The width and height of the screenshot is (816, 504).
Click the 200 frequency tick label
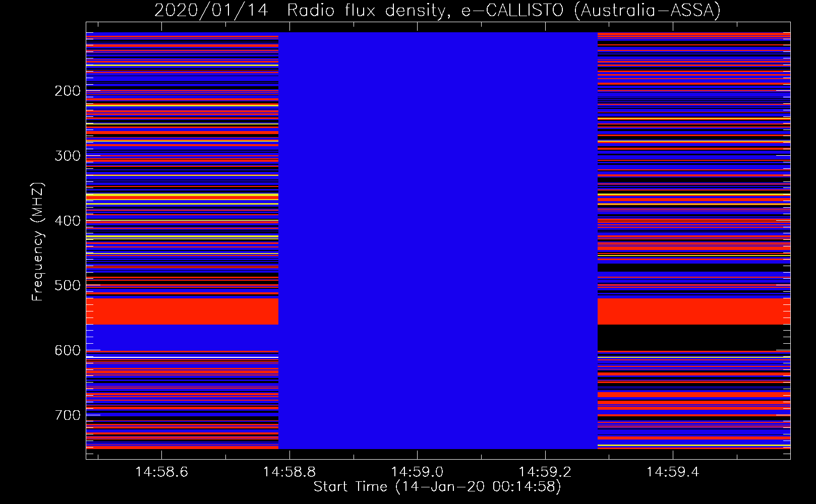point(68,91)
